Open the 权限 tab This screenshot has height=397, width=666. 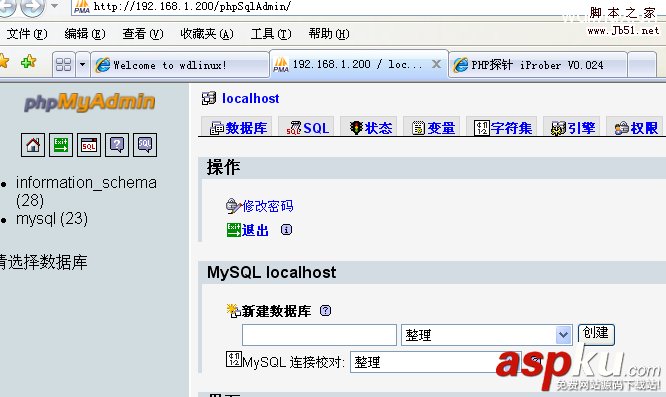tap(635, 127)
